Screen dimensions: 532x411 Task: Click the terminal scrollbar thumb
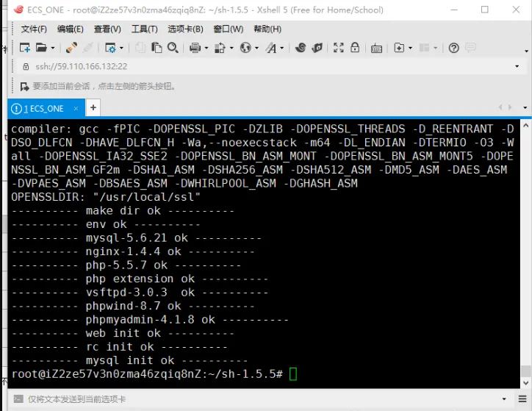tap(526, 371)
